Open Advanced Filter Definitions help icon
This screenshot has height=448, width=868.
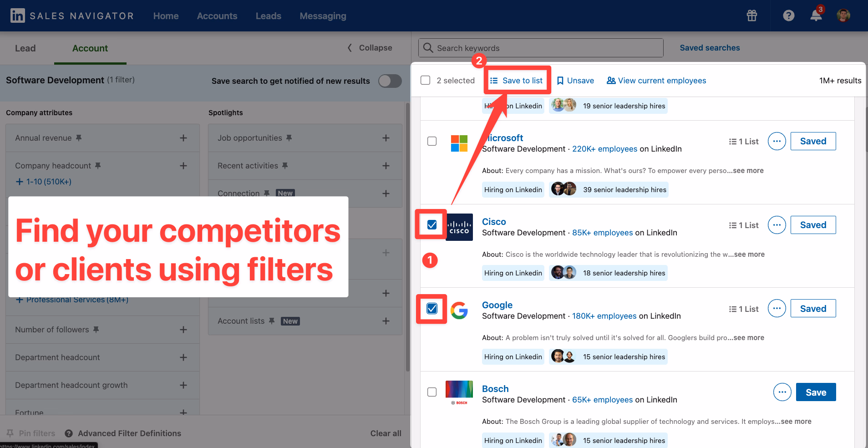click(69, 433)
